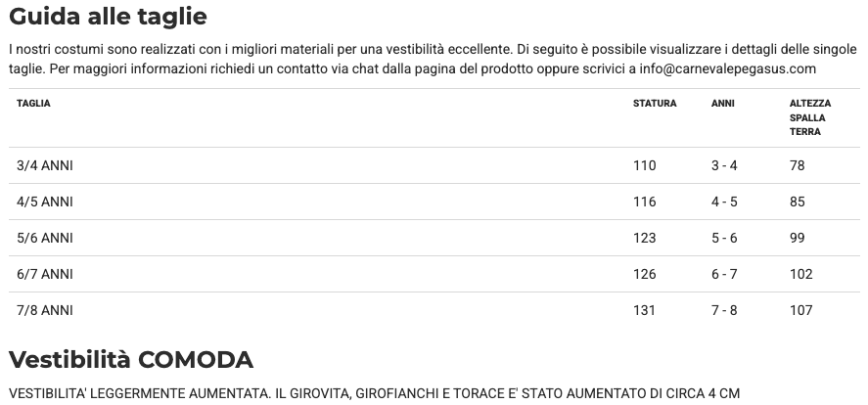The height and width of the screenshot is (405, 868).
Task: Click the info@carnevalepegasus.com email address
Action: 728,68
